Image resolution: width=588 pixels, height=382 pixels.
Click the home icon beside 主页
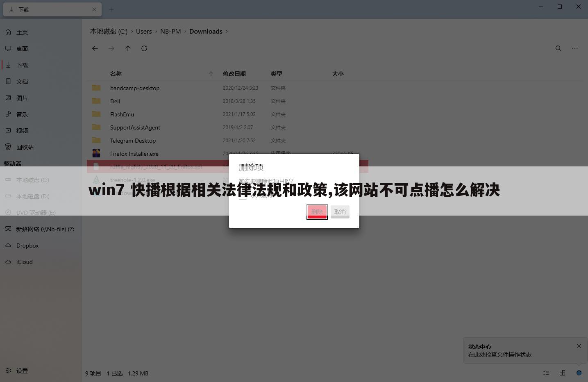[8, 32]
